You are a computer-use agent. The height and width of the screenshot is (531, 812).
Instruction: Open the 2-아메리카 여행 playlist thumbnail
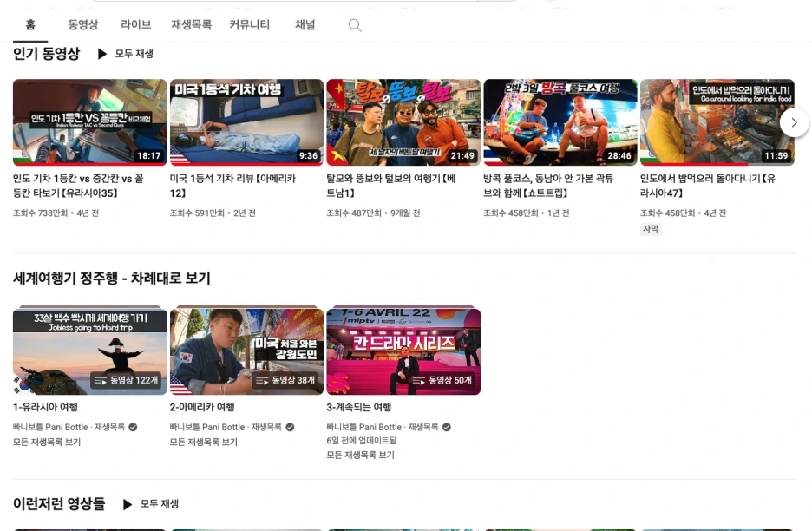[x=246, y=351]
